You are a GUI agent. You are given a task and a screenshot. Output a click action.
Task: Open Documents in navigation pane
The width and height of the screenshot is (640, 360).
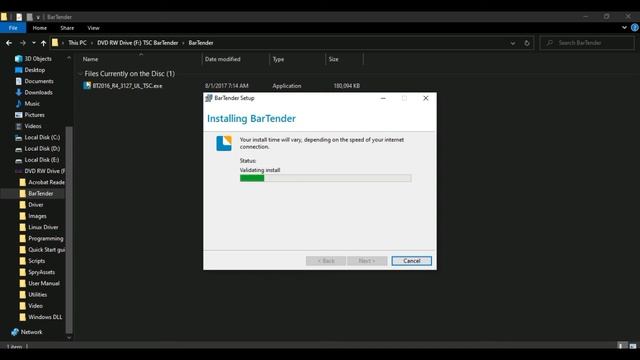(x=39, y=81)
